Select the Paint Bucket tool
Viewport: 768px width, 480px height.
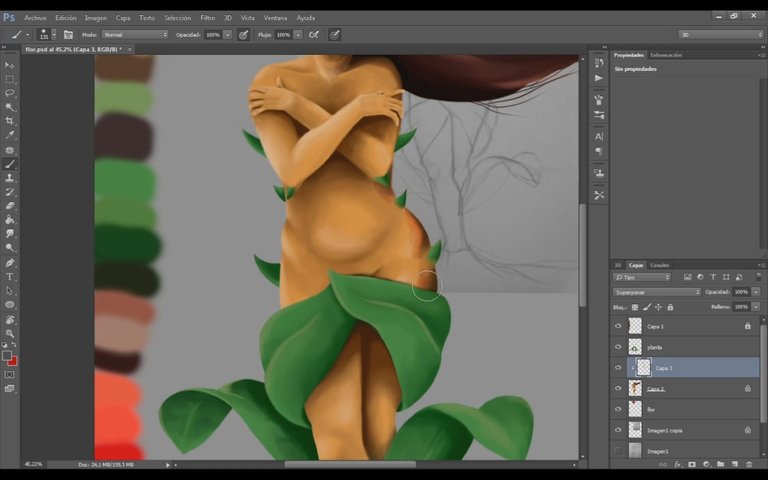tap(9, 220)
